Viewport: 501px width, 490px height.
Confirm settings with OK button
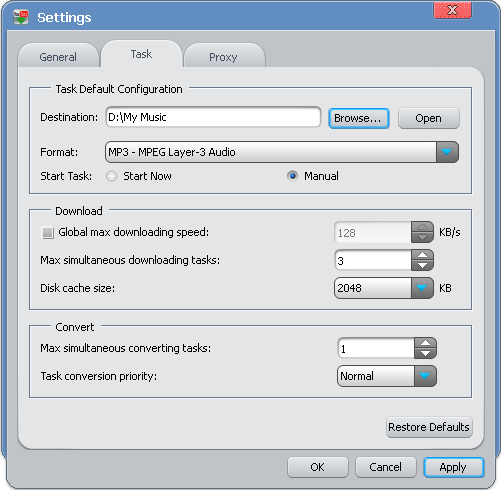coord(317,467)
